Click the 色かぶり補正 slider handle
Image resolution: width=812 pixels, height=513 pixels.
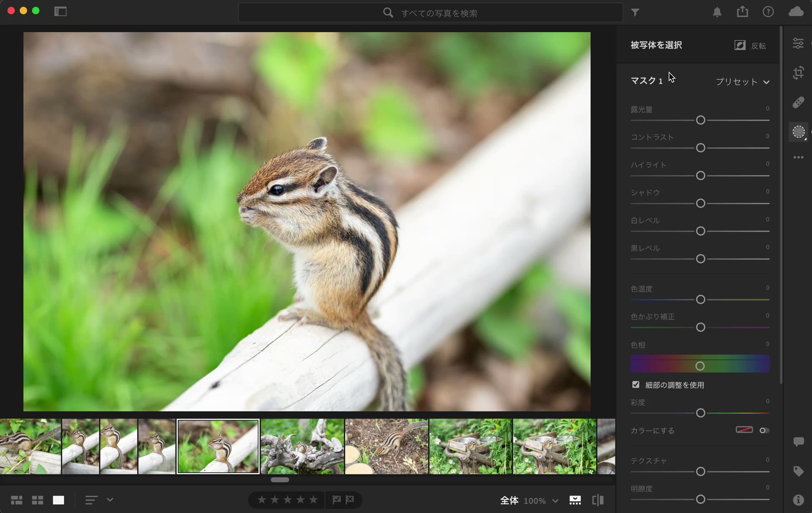pyautogui.click(x=700, y=327)
